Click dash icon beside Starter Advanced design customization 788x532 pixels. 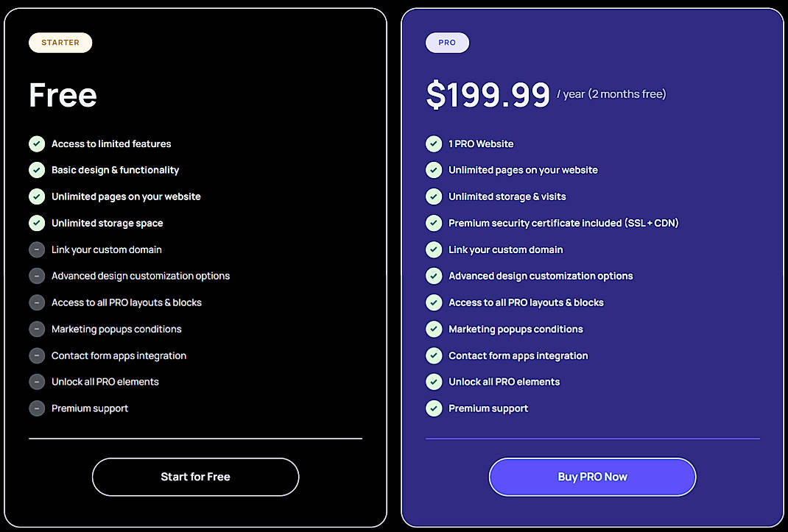37,276
